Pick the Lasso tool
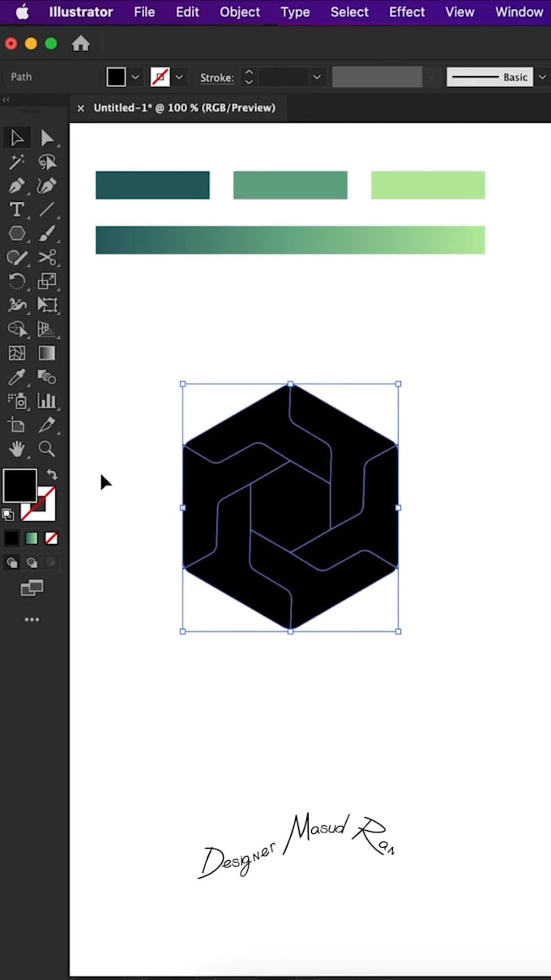This screenshot has width=551, height=980. click(47, 162)
